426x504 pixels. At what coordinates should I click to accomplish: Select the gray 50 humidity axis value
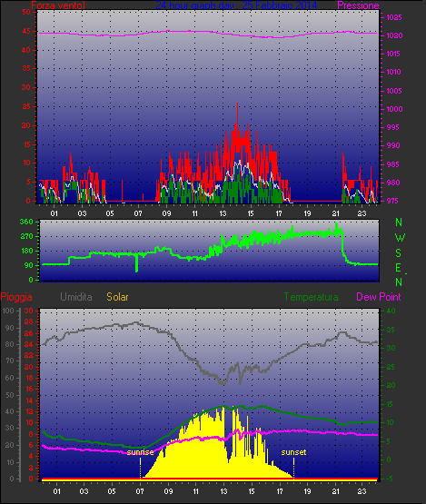[10, 395]
